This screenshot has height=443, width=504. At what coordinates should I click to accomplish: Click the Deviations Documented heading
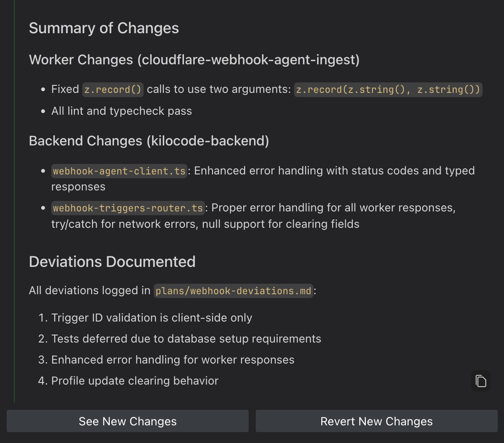coord(112,262)
